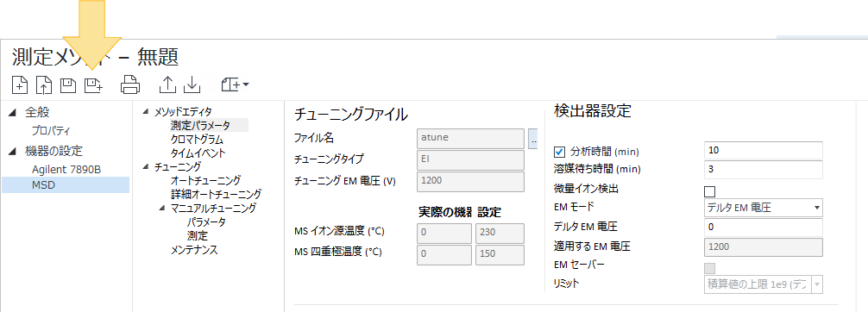Select パラメータ under マニュアルチューニング
Screen dimensions: 868x312
coord(206,222)
